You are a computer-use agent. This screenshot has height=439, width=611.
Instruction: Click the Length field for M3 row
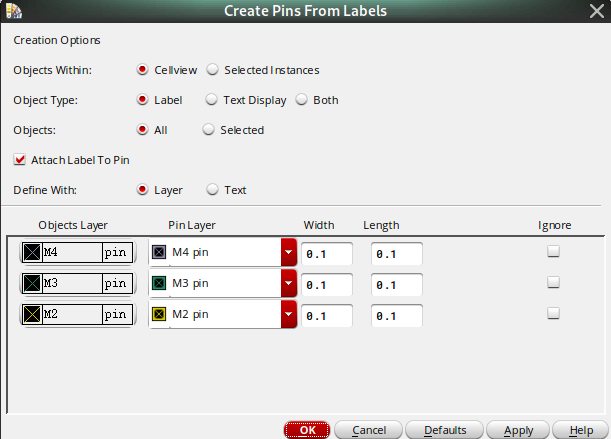tap(396, 285)
